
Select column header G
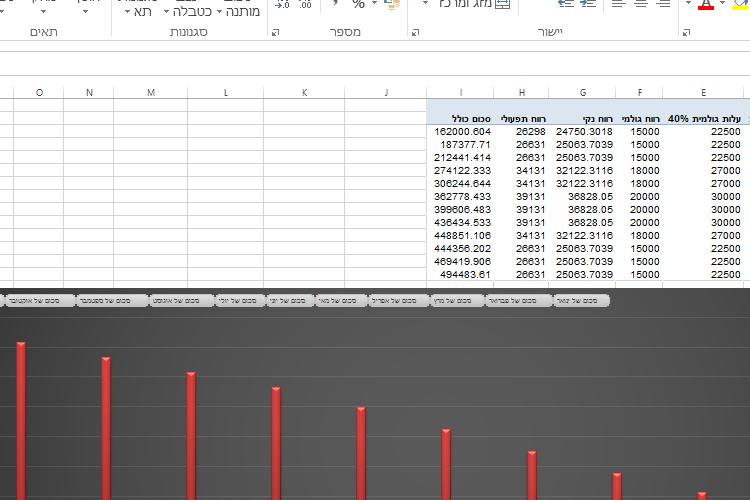(x=582, y=93)
